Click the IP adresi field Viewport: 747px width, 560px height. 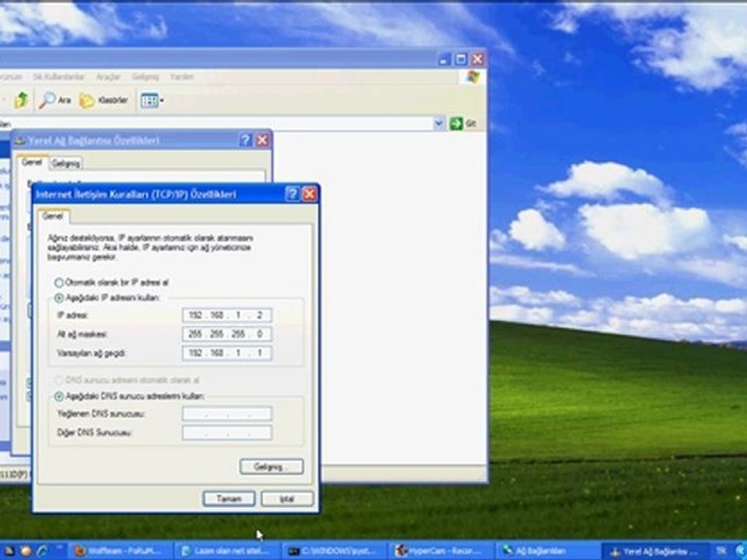[227, 315]
